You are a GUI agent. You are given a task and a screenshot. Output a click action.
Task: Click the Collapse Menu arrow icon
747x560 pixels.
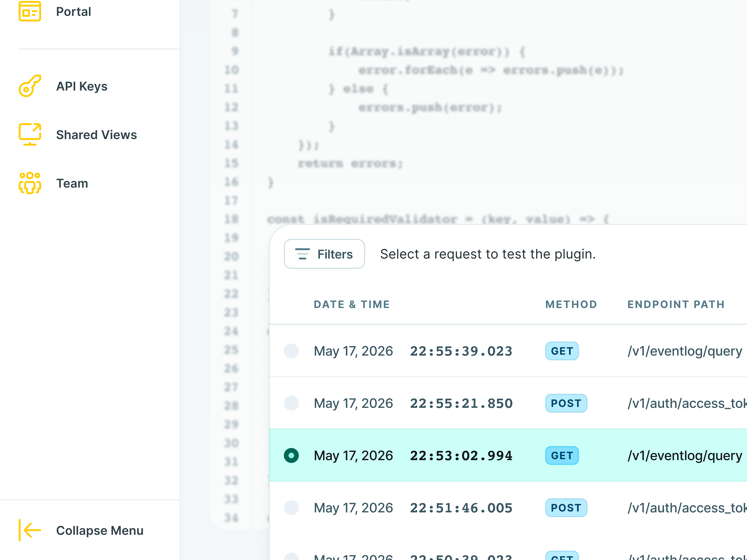(x=30, y=530)
